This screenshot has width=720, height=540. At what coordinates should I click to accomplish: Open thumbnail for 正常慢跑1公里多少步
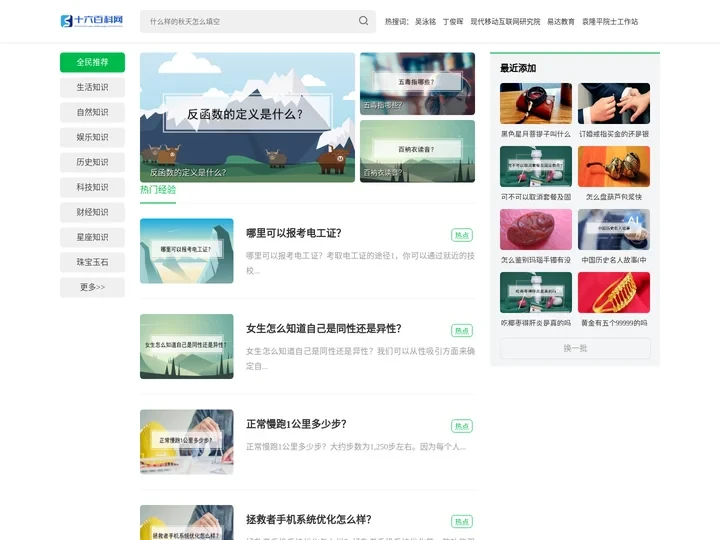point(186,442)
